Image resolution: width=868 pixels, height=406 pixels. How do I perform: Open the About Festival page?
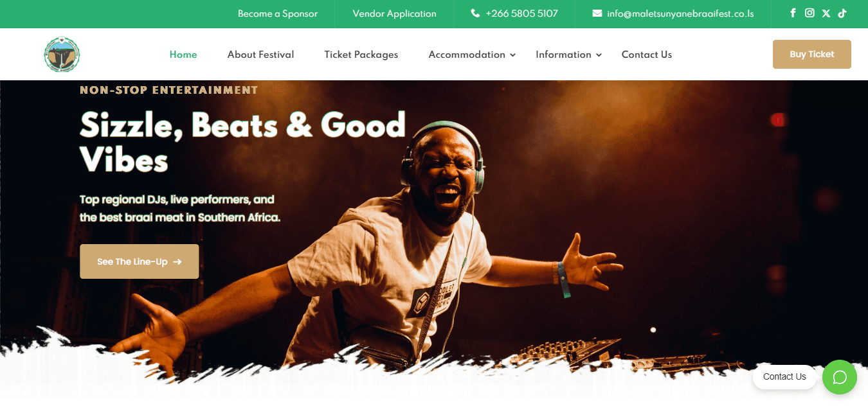point(260,55)
